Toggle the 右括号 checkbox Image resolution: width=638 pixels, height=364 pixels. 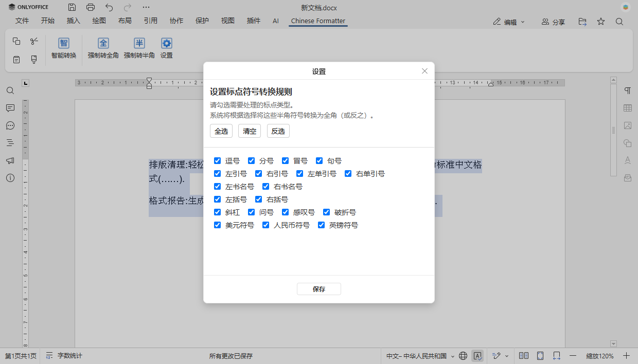coord(259,199)
